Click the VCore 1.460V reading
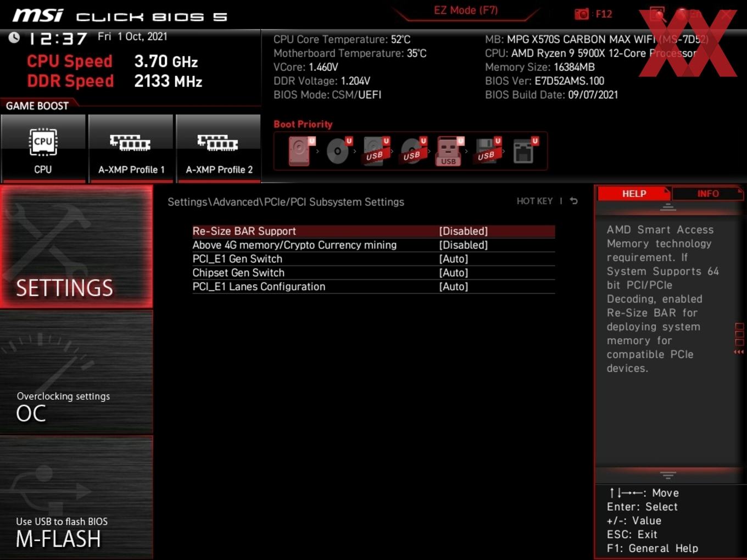 (x=306, y=67)
